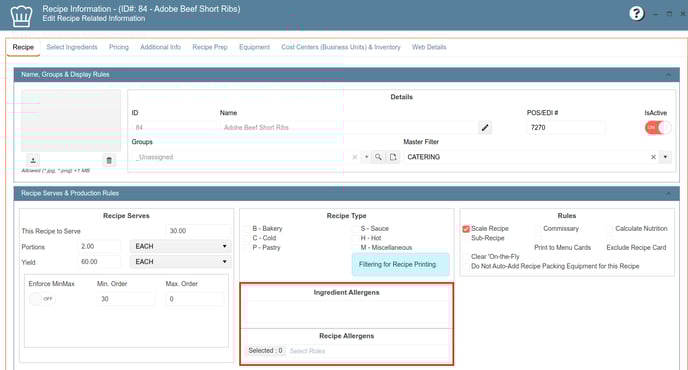Edit recipe name with pencil icon
Screen dimensions: 688x370
pyautogui.click(x=485, y=128)
